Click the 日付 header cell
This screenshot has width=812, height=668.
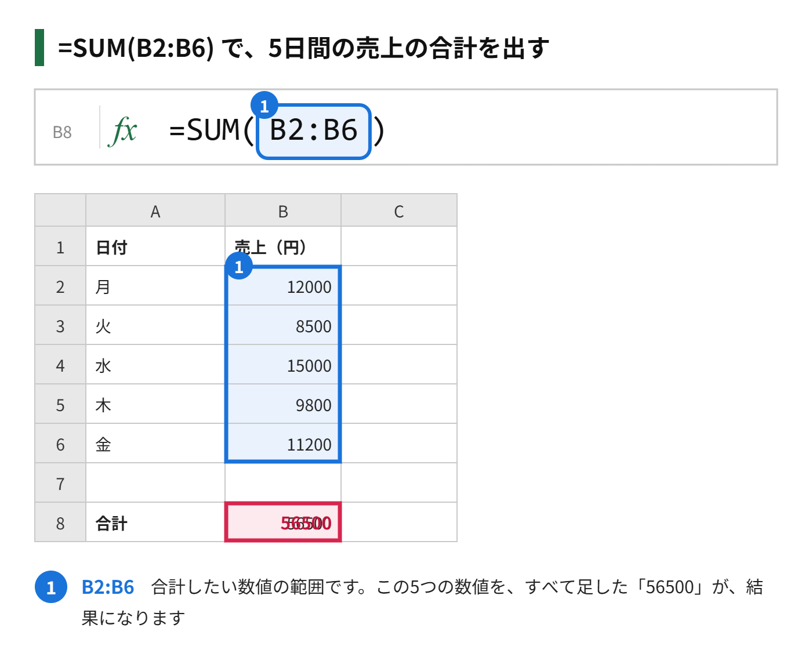(x=155, y=246)
